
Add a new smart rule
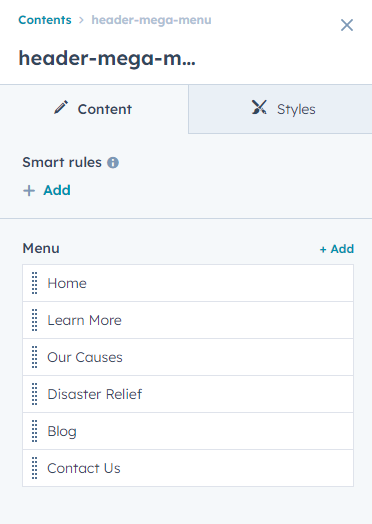click(x=47, y=190)
